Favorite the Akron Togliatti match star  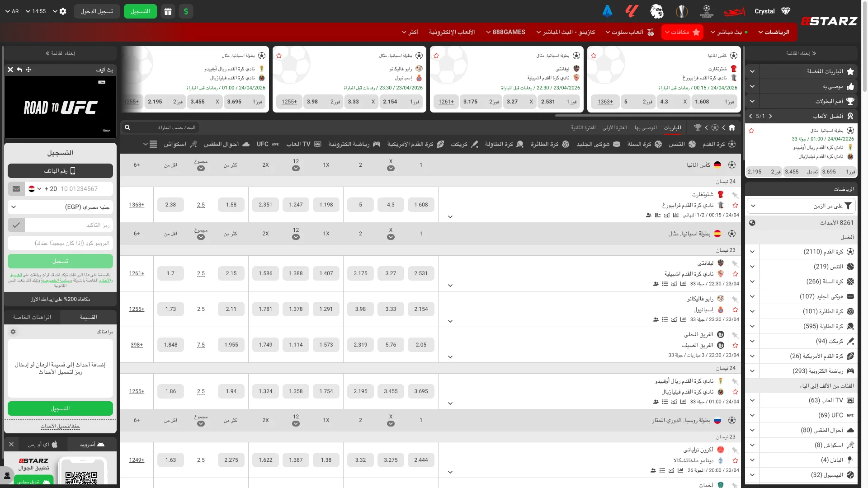tap(735, 461)
